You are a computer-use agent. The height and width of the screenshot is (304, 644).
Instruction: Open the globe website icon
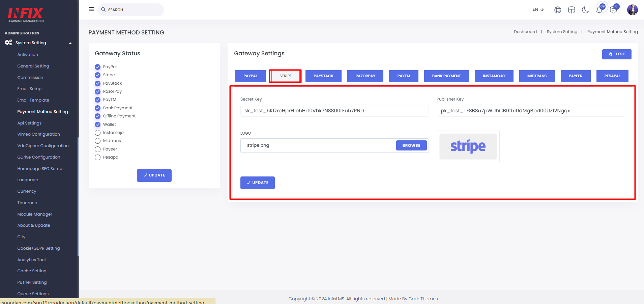point(558,10)
